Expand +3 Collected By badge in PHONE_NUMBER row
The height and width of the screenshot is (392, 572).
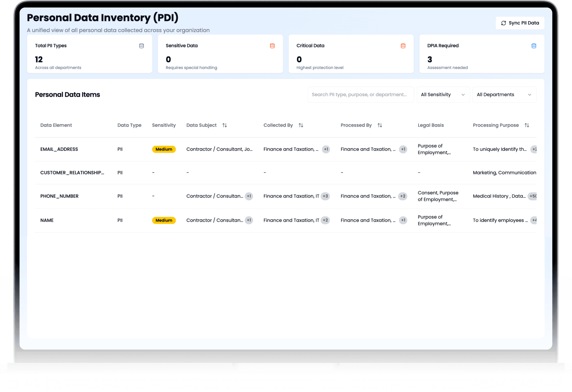point(325,196)
